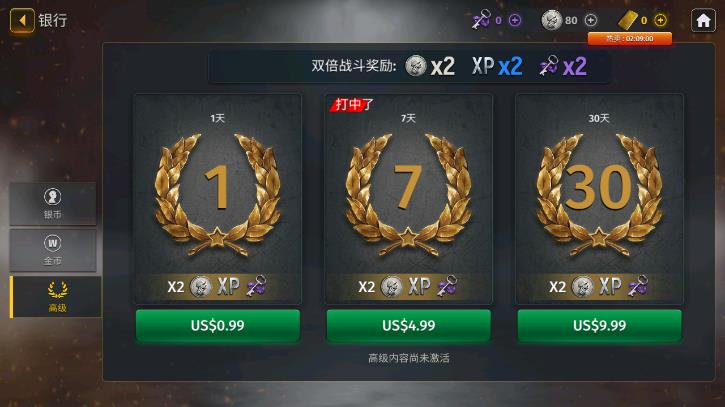The image size is (725, 407).
Task: Click the 双倍战斗奖励 bonus banner
Action: coord(409,66)
